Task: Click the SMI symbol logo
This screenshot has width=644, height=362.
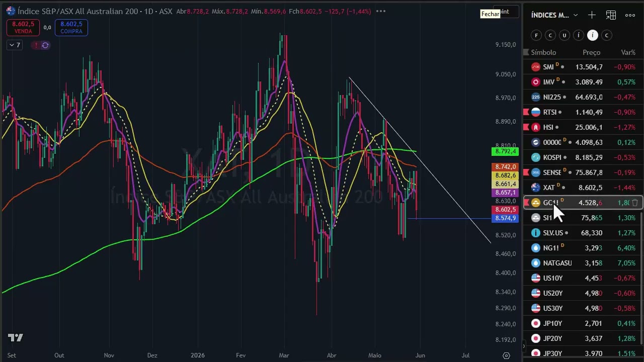Action: 536,67
